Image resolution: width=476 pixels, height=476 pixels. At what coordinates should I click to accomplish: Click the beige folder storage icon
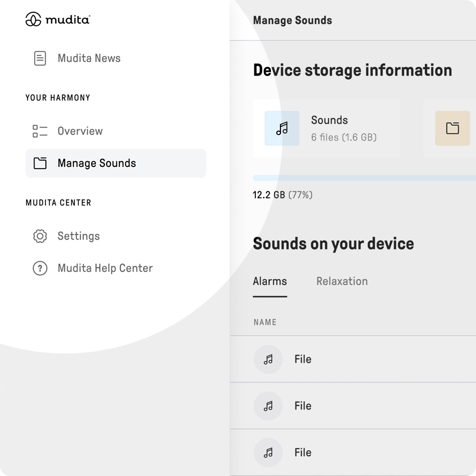452,128
